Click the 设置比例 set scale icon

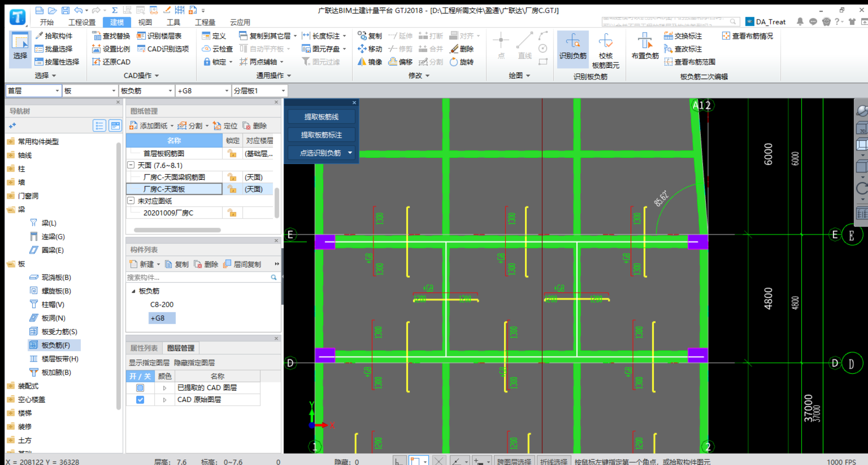pyautogui.click(x=96, y=49)
